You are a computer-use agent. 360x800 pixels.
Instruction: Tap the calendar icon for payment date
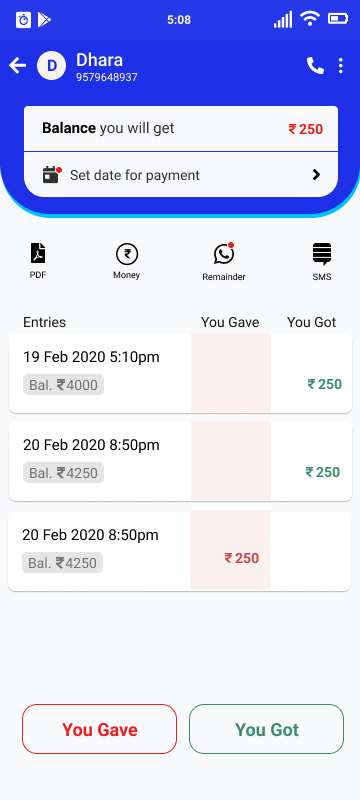click(52, 174)
